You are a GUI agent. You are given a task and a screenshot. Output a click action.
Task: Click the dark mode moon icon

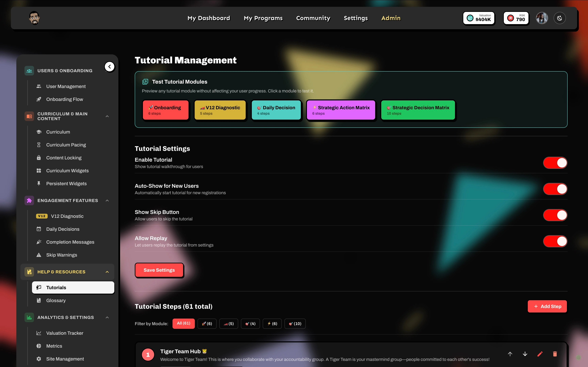point(560,18)
